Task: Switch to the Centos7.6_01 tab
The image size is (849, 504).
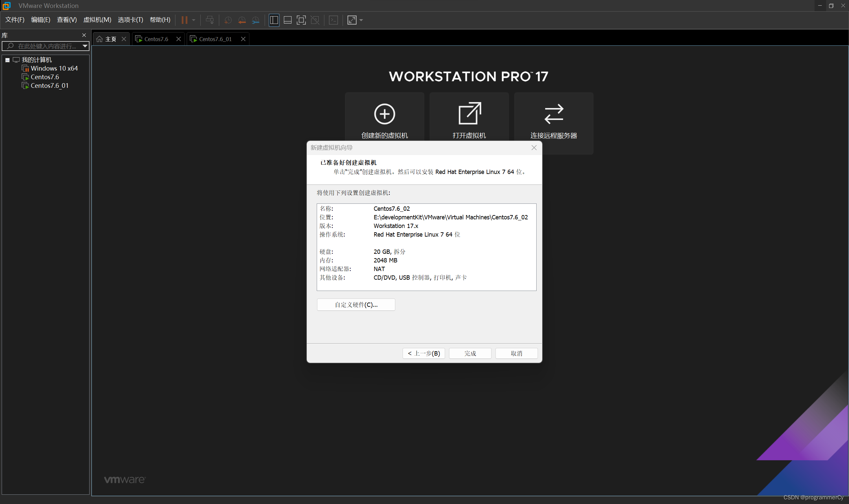Action: tap(215, 39)
